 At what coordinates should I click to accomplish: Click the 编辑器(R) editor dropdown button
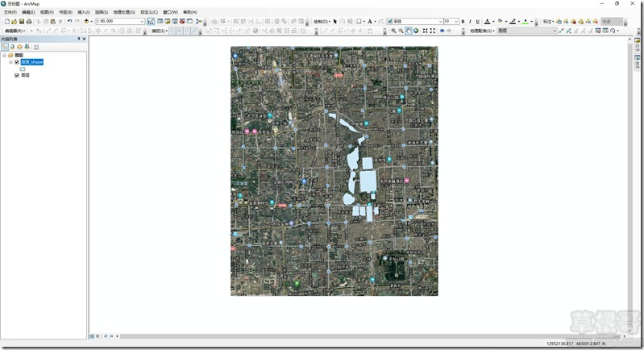[x=16, y=31]
